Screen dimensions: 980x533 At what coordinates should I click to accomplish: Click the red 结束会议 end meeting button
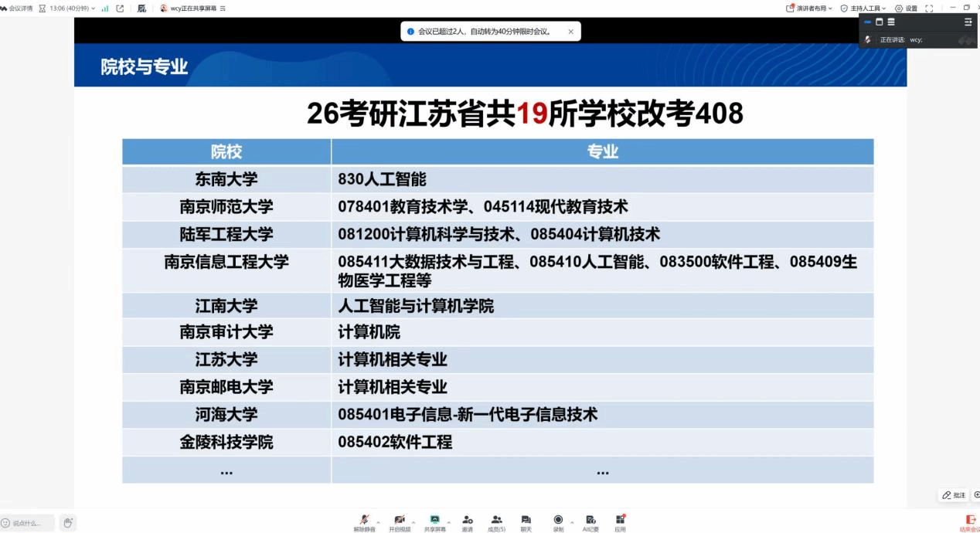click(x=971, y=522)
